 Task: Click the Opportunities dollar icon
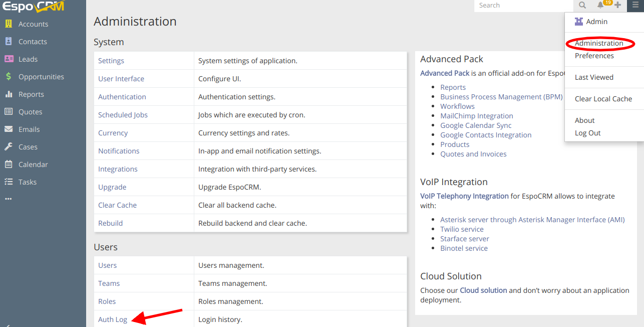tap(9, 76)
